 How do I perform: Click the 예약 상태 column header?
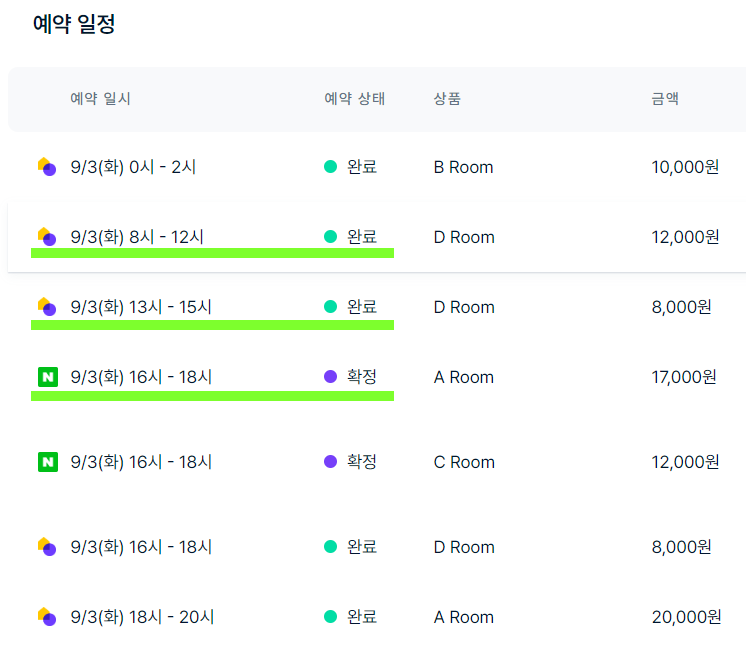(x=354, y=99)
